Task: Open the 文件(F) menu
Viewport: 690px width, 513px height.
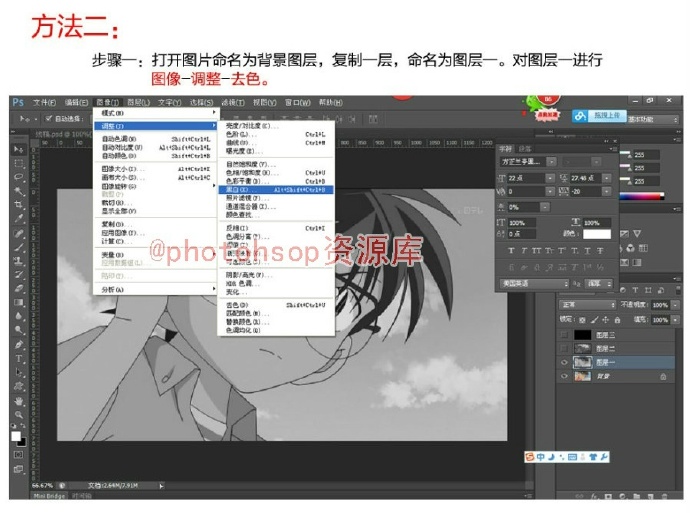Action: (x=44, y=103)
